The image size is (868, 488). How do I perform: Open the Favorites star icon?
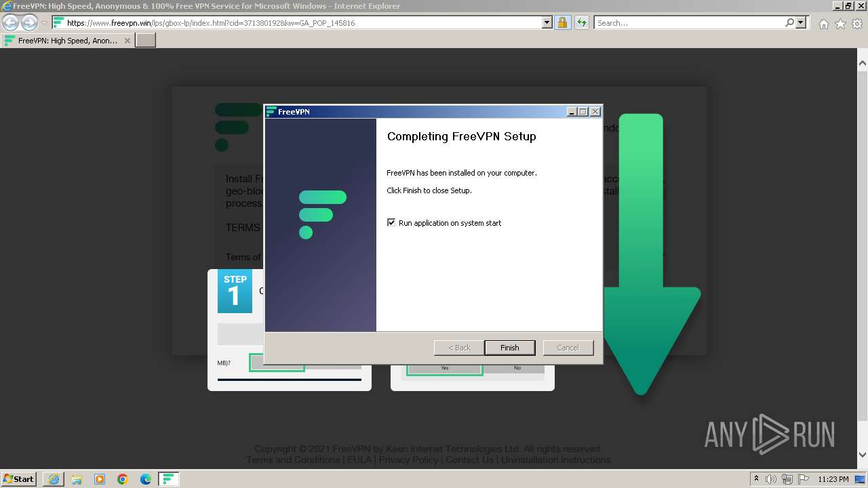click(x=840, y=24)
